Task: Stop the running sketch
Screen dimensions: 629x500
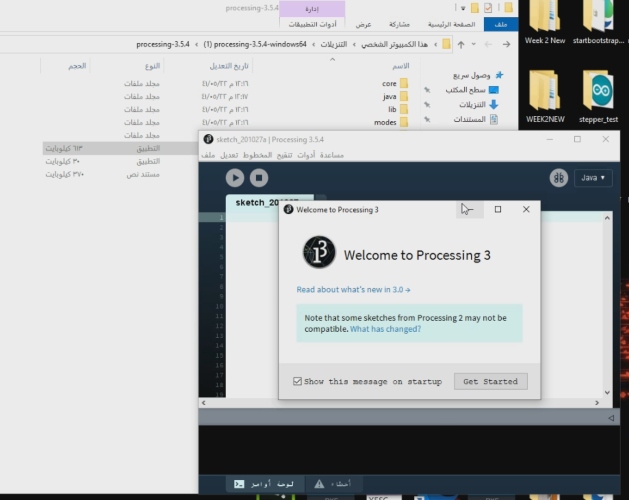Action: (x=259, y=178)
